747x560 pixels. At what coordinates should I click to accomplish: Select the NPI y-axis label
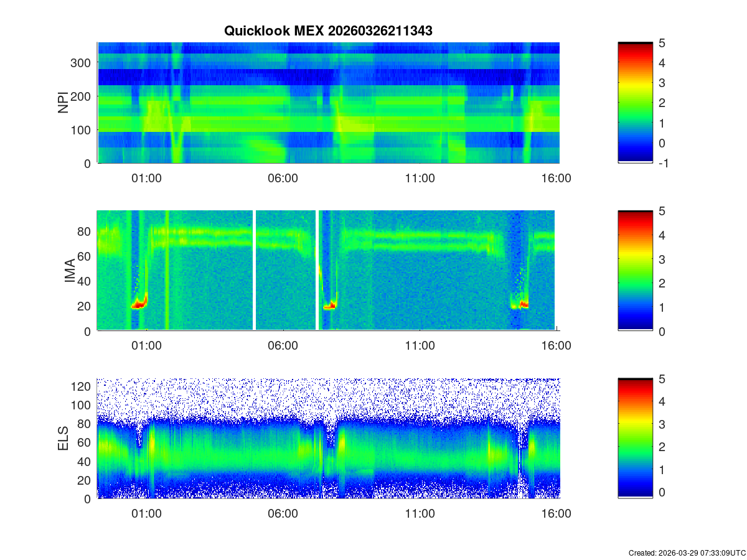point(63,103)
